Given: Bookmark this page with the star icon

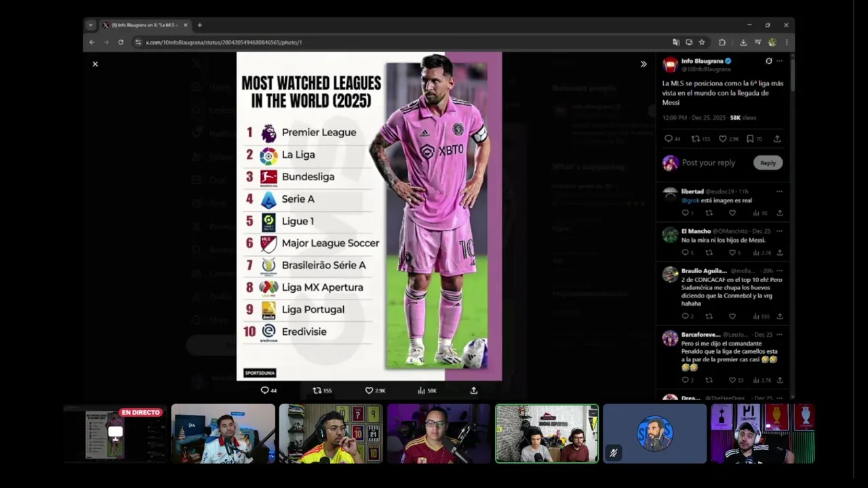Looking at the screenshot, I should click(702, 42).
